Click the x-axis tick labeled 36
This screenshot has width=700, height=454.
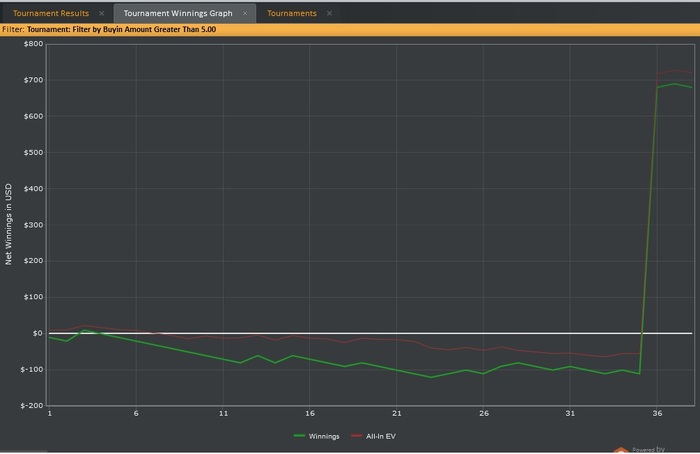point(657,413)
